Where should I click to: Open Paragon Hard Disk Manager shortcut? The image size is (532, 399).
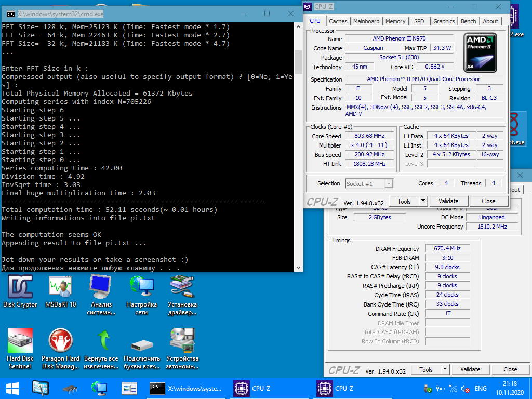[60, 349]
